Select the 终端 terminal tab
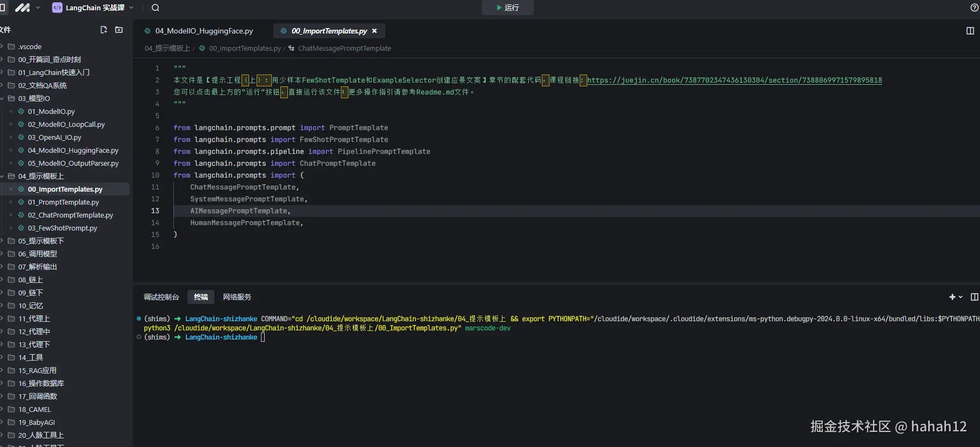The width and height of the screenshot is (980, 447). (201, 297)
